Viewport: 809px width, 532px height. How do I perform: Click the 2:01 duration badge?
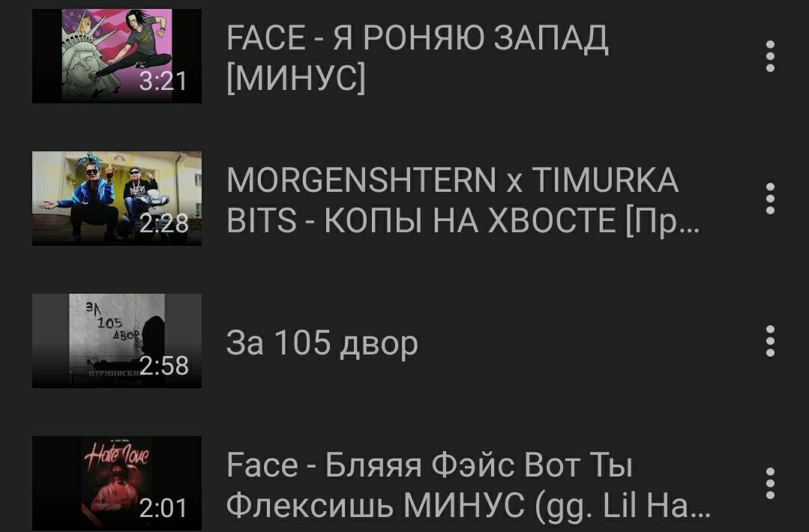[163, 508]
